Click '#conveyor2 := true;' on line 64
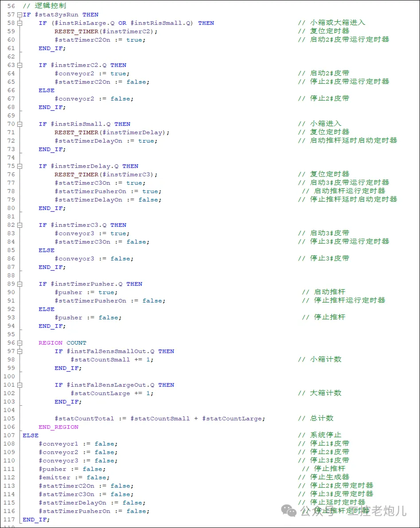Viewport: 420px width, 528px height. [x=92, y=74]
